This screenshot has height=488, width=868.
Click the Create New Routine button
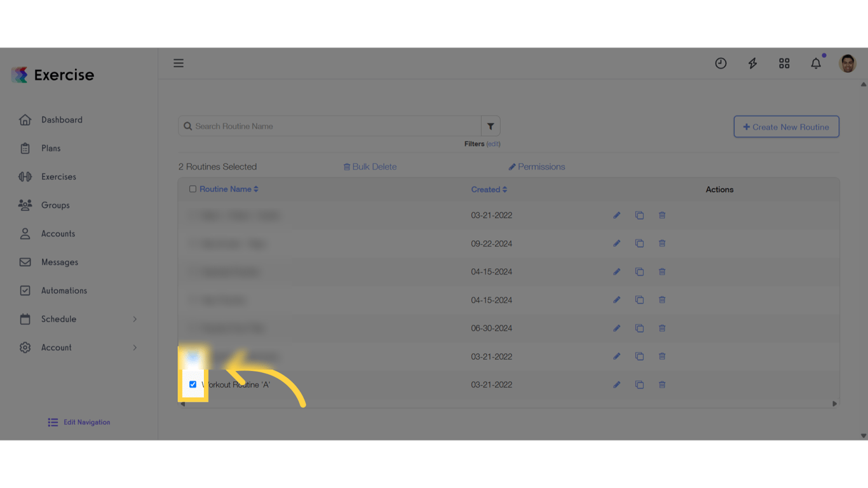tap(786, 126)
